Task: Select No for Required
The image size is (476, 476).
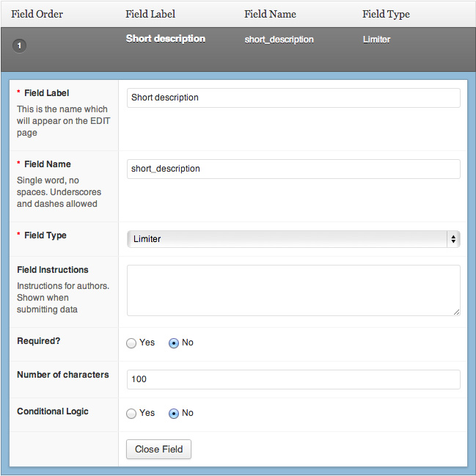Action: click(174, 343)
